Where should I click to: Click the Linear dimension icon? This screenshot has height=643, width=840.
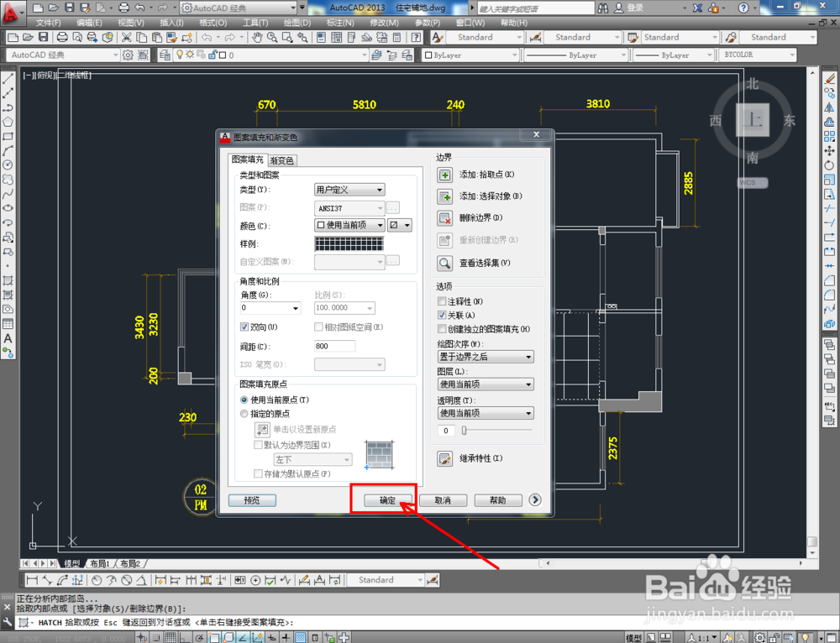click(32, 580)
